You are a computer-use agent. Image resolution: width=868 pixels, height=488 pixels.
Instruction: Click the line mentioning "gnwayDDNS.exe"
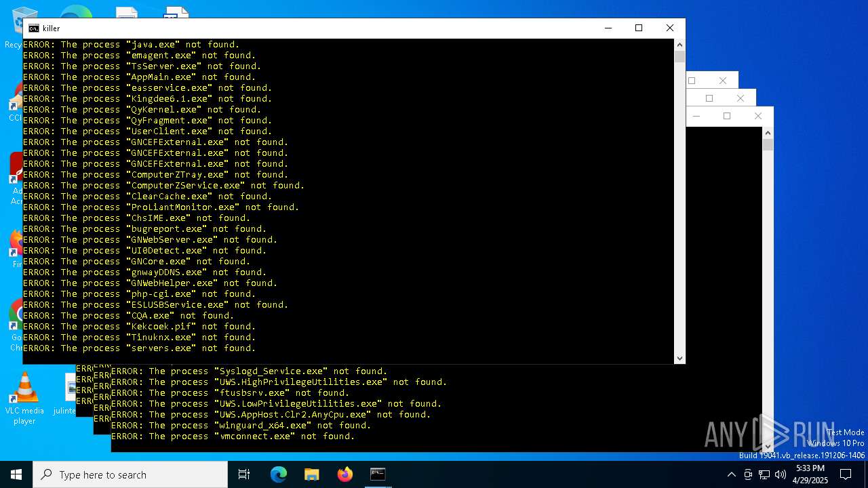tap(145, 272)
